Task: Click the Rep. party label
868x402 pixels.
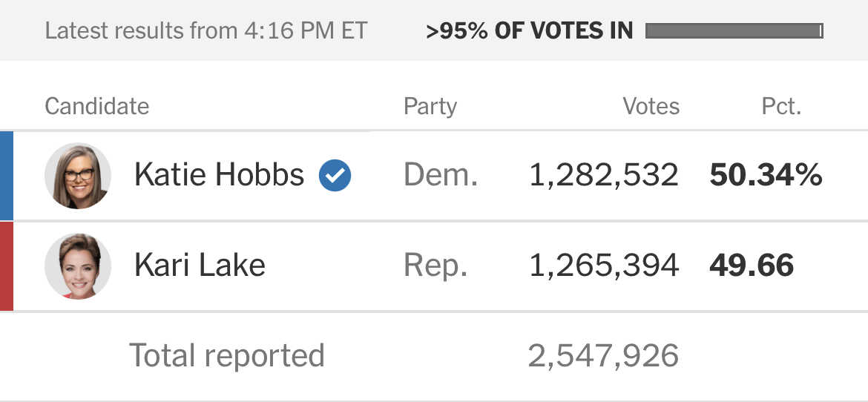Action: pos(435,266)
